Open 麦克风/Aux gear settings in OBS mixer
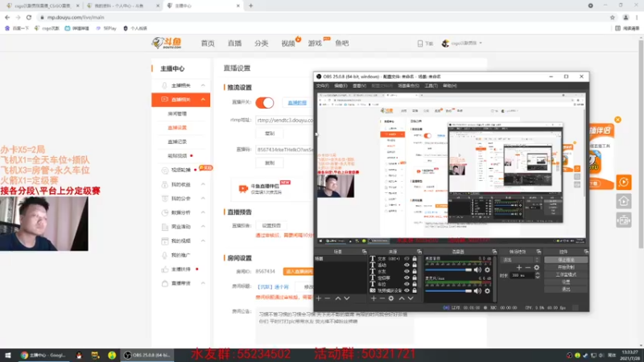 coord(487,290)
